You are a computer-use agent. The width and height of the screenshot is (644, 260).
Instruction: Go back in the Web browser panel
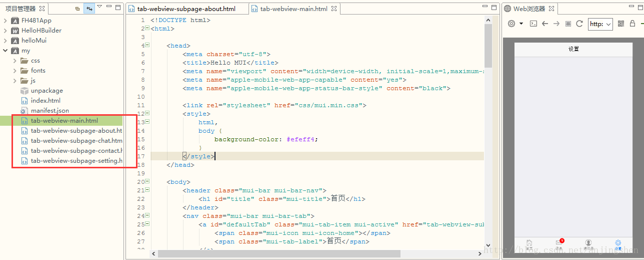545,24
